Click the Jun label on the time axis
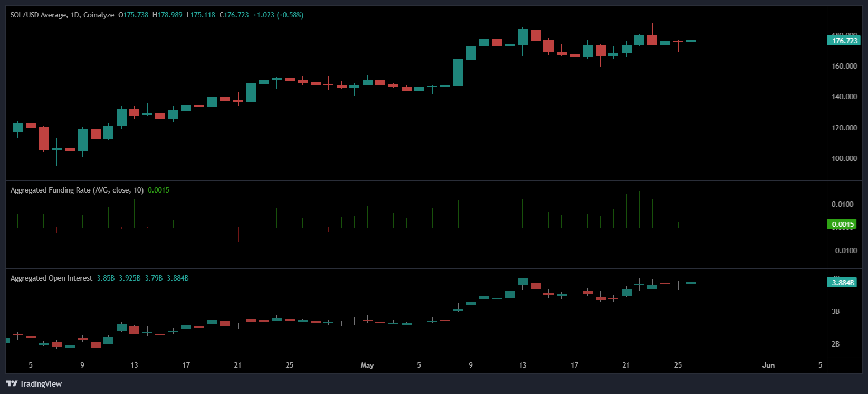The width and height of the screenshot is (868, 394). pos(768,365)
